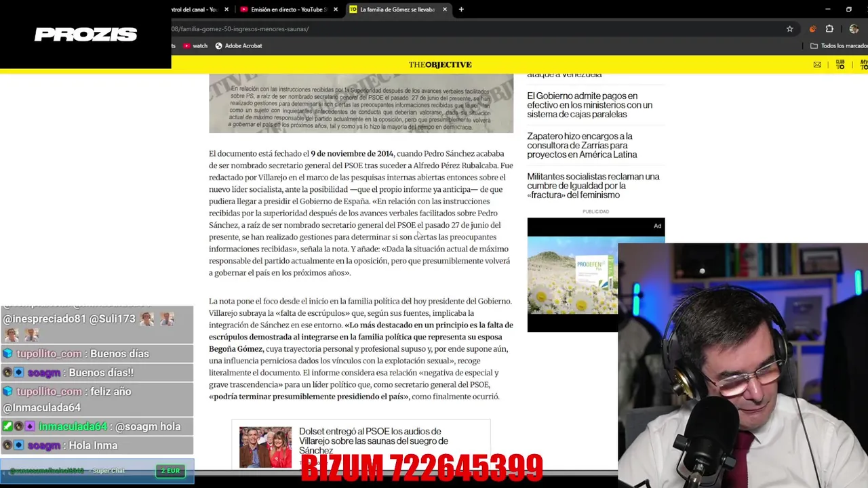
Task: Click the blue cube badge by 'Buenos días'
Action: [8, 354]
